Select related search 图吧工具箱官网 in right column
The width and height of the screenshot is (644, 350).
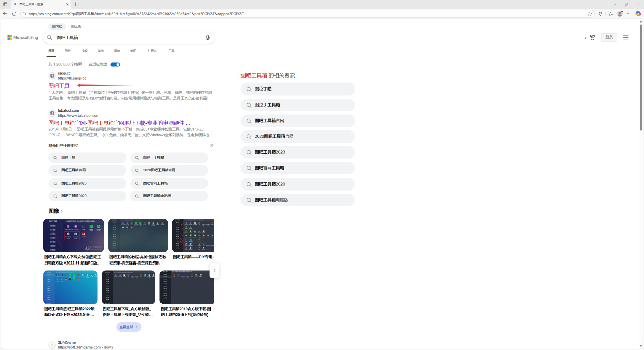298,121
